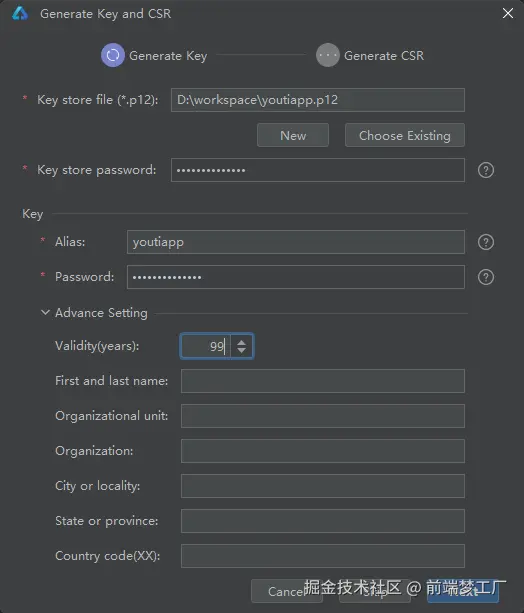
Task: Click the key Password help icon
Action: pyautogui.click(x=486, y=277)
